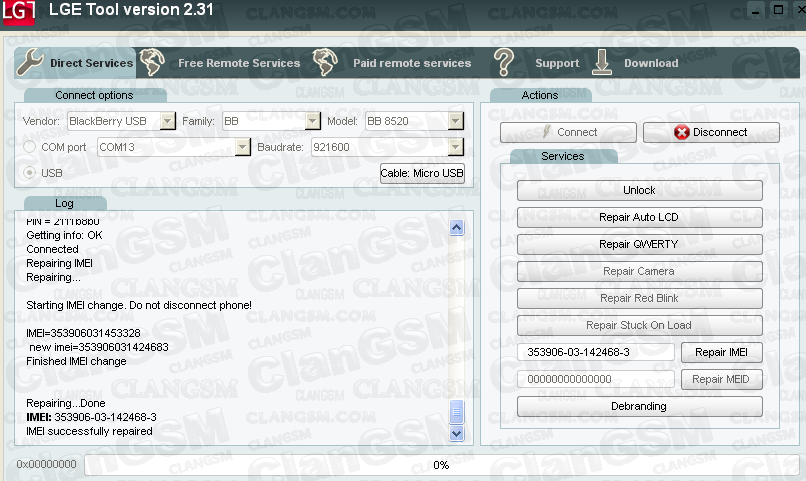Image resolution: width=806 pixels, height=481 pixels.
Task: Click the Connect button
Action: pos(568,133)
